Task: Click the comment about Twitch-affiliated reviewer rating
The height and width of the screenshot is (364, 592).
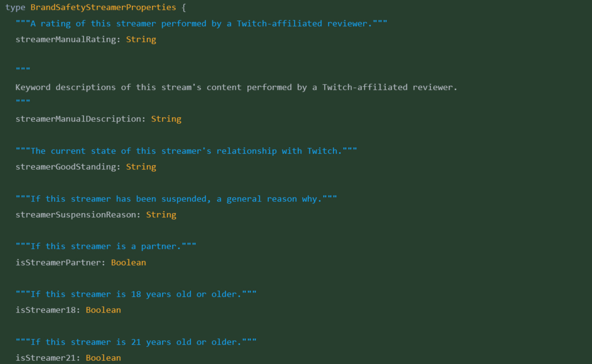Action: coord(201,24)
